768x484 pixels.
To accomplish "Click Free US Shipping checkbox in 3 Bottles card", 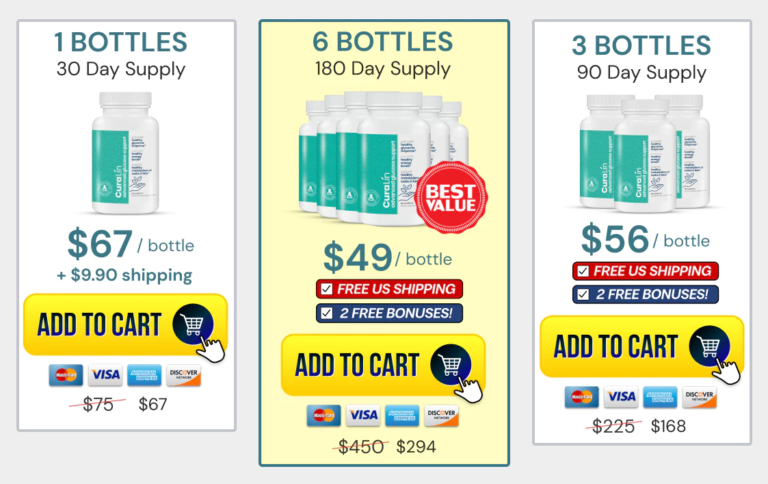I will 583,271.
